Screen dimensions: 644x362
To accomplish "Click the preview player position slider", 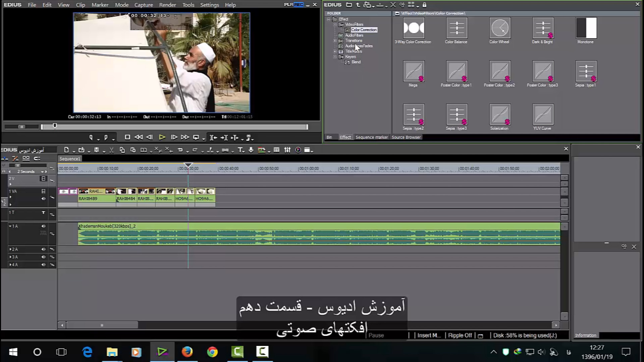I will [x=55, y=126].
